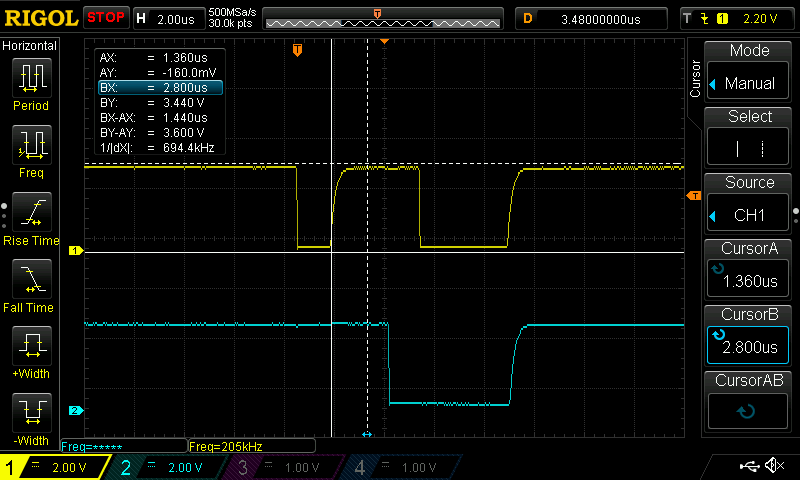Click the vertical Cursor menu tab label
This screenshot has height=480, width=800.
[694, 78]
